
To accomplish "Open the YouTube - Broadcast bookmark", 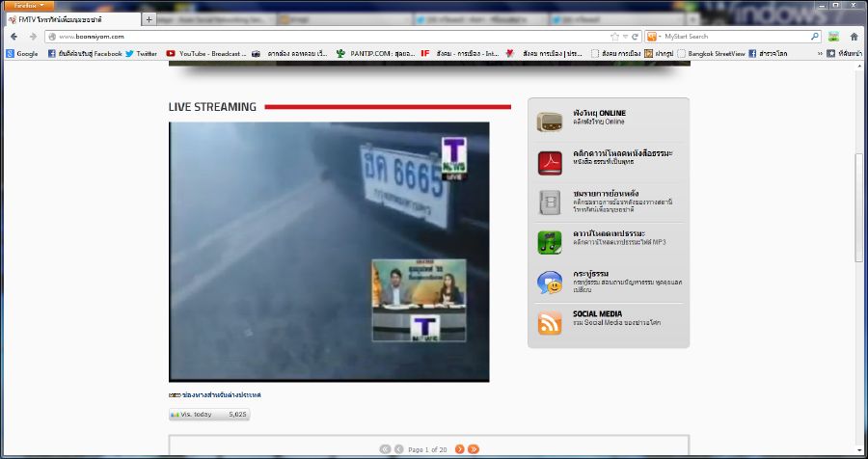I will [x=206, y=54].
